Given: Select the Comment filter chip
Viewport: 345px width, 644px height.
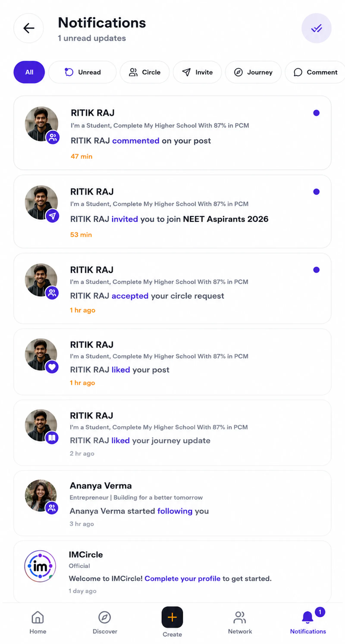Looking at the screenshot, I should point(315,72).
